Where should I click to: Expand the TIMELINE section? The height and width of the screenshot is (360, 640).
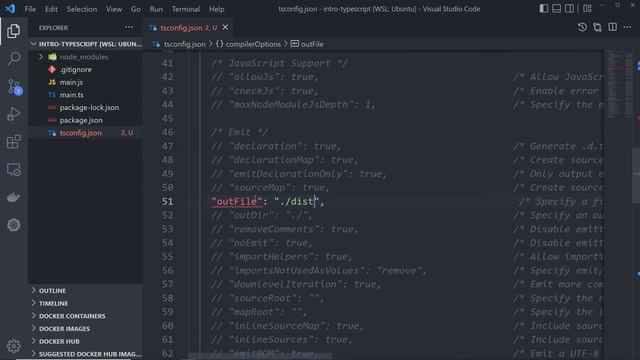pyautogui.click(x=86, y=303)
